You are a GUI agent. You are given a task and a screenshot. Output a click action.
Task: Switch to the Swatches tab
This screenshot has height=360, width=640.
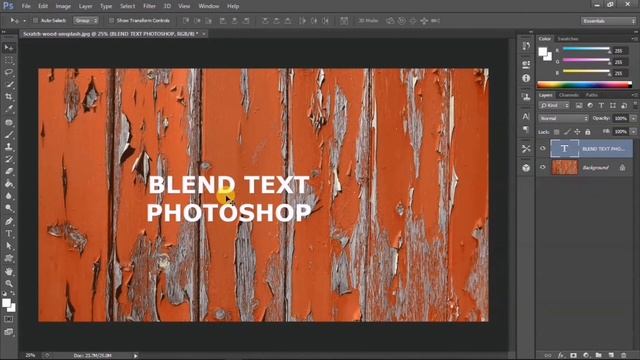(x=568, y=39)
